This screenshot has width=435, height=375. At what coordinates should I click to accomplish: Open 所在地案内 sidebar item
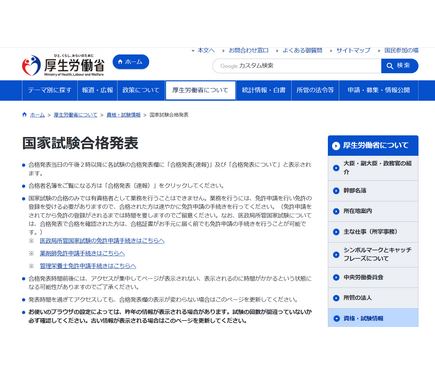pos(373,211)
